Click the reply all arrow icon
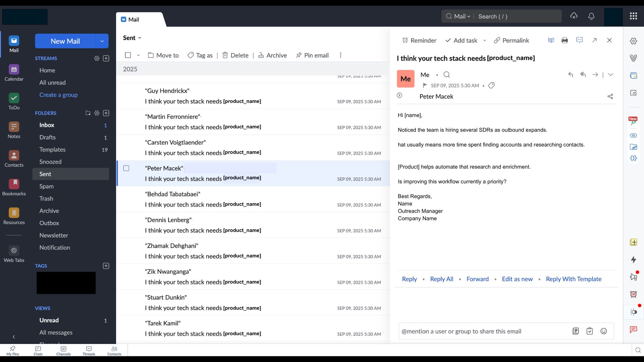The image size is (644, 362). coord(583,75)
